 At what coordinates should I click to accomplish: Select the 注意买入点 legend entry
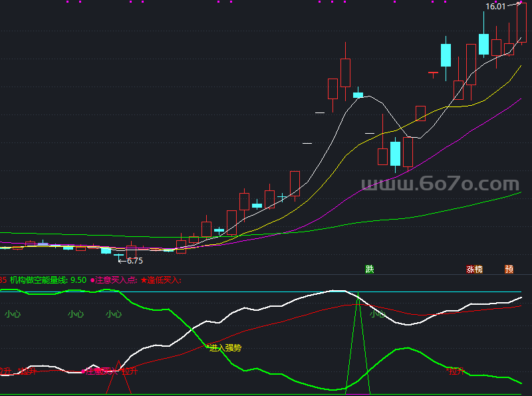pyautogui.click(x=113, y=280)
